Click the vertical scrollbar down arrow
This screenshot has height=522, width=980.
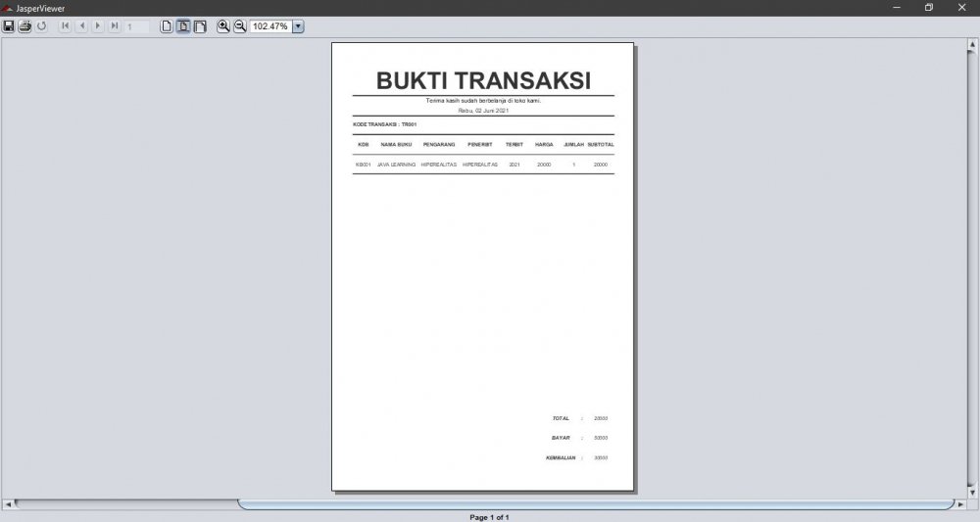pyautogui.click(x=973, y=494)
